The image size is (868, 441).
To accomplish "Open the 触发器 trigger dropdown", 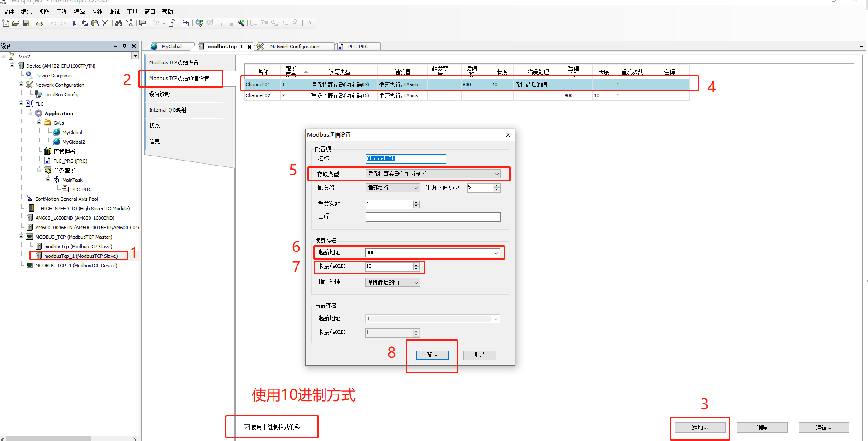I will (x=416, y=188).
